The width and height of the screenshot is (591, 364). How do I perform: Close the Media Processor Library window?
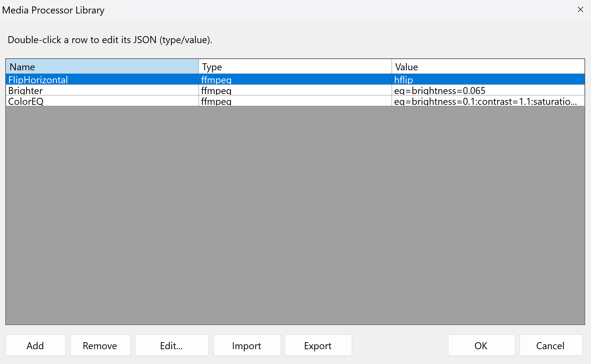(x=580, y=9)
